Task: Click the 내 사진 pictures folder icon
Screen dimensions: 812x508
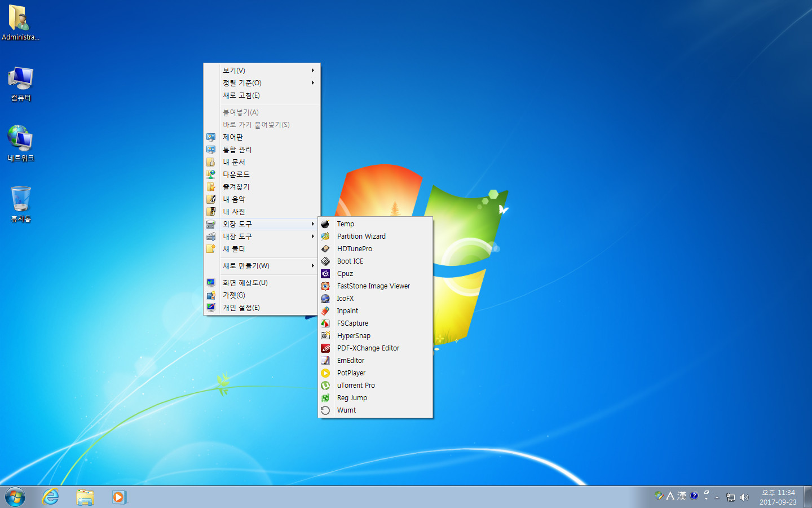Action: [x=211, y=212]
